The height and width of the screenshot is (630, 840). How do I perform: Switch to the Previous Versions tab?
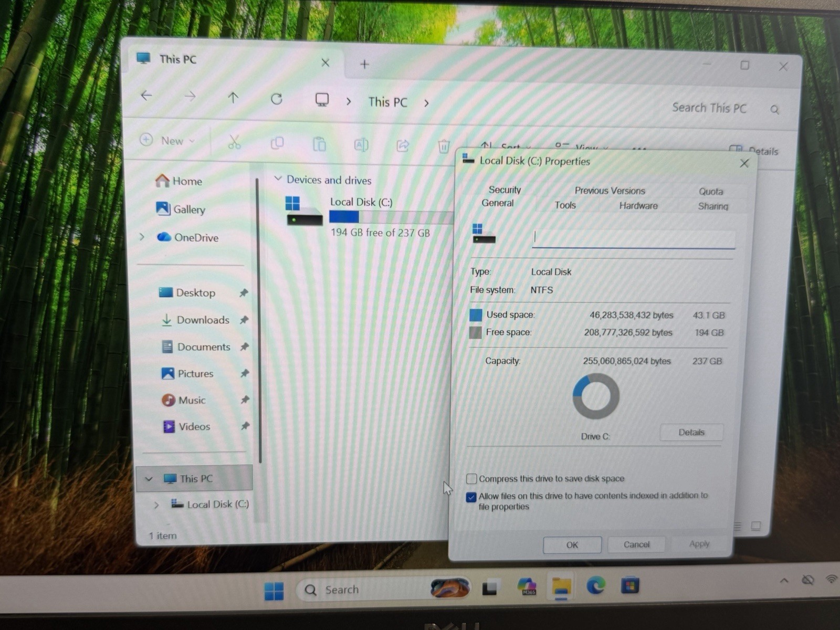point(610,191)
